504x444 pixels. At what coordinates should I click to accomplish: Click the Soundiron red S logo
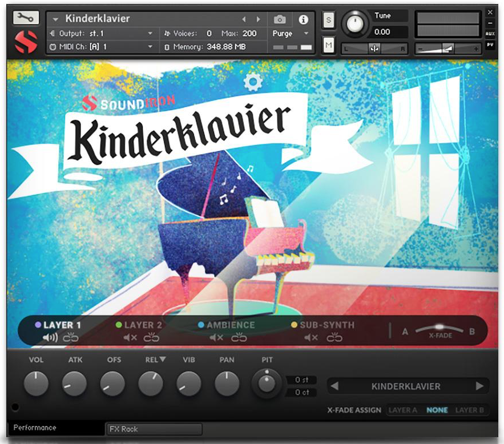coord(26,42)
